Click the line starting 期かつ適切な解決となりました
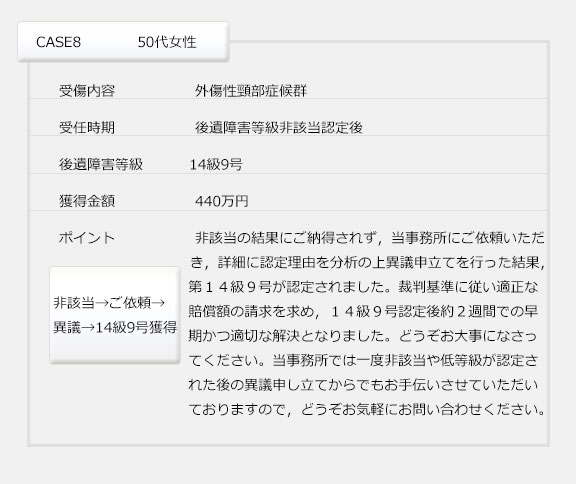Image resolution: width=576 pixels, height=484 pixels. [x=363, y=336]
